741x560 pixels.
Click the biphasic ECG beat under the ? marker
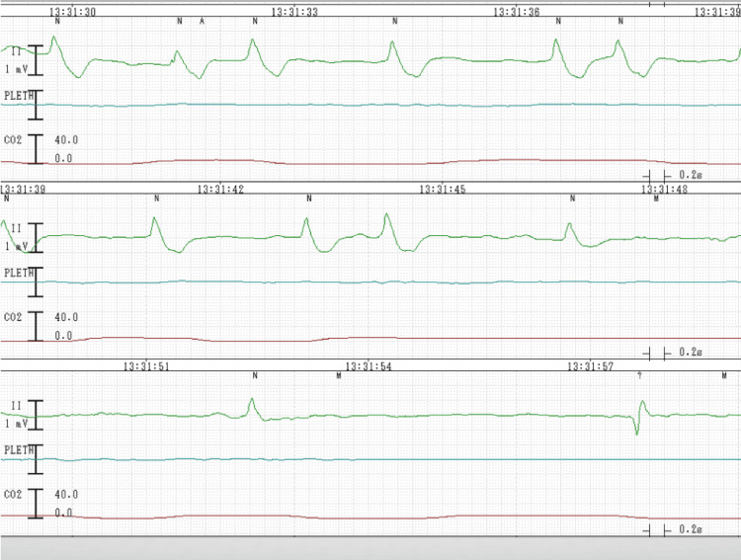pyautogui.click(x=640, y=417)
